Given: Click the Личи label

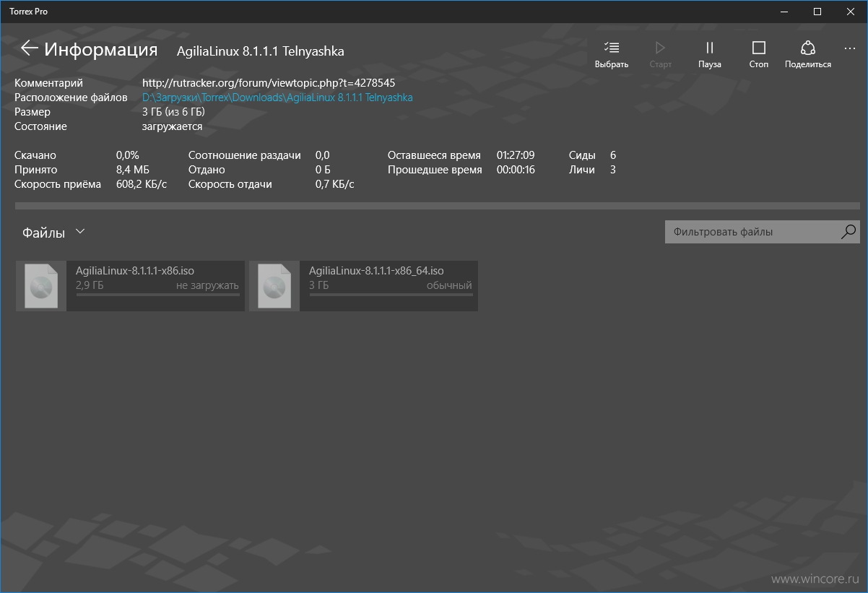Looking at the screenshot, I should pyautogui.click(x=582, y=170).
